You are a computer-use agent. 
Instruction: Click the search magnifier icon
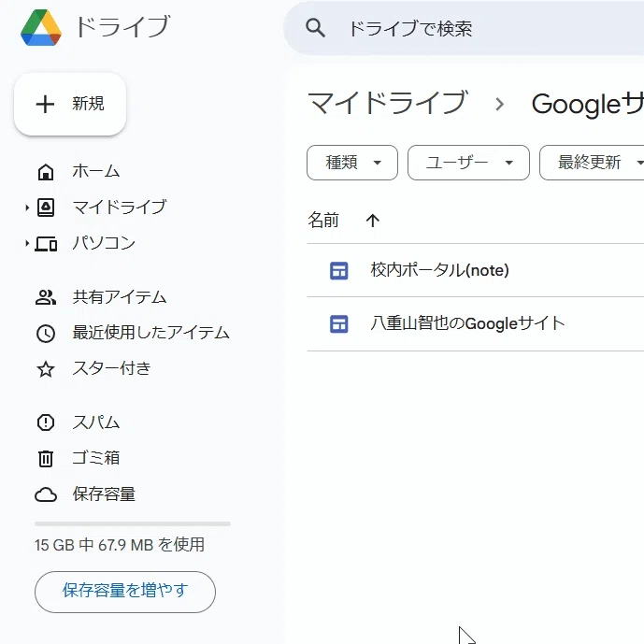[x=315, y=28]
